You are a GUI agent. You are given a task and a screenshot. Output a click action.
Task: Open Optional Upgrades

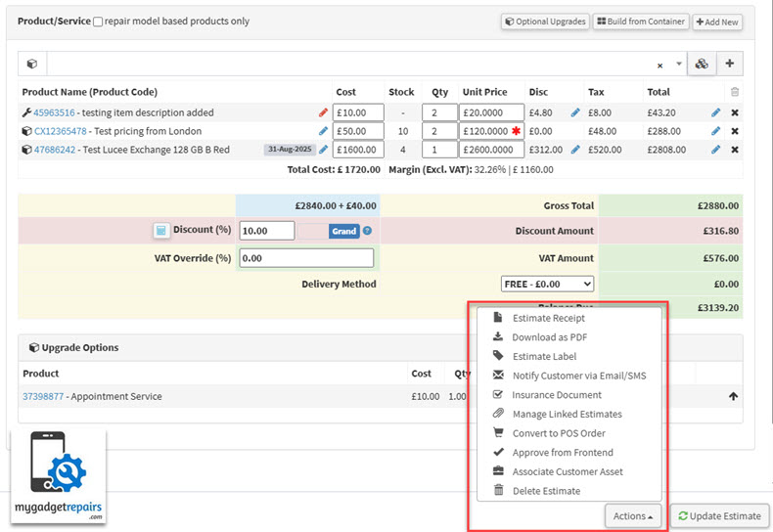(545, 22)
